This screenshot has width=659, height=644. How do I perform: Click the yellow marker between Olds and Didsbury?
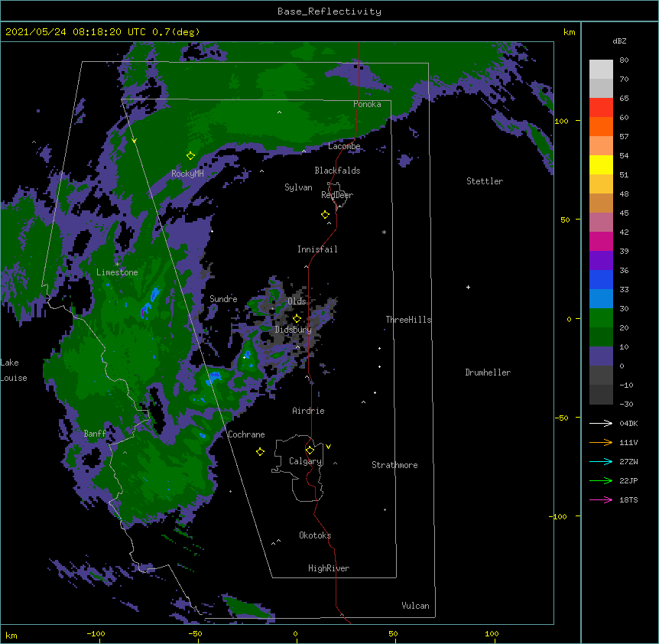click(297, 318)
